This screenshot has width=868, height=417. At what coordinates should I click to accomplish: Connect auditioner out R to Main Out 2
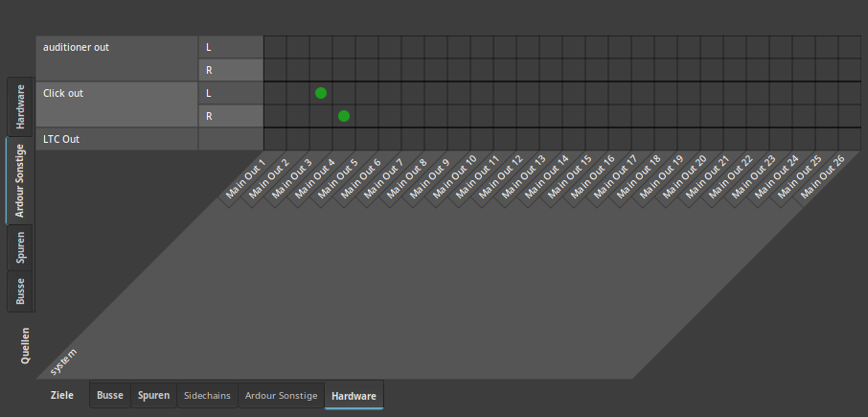298,70
